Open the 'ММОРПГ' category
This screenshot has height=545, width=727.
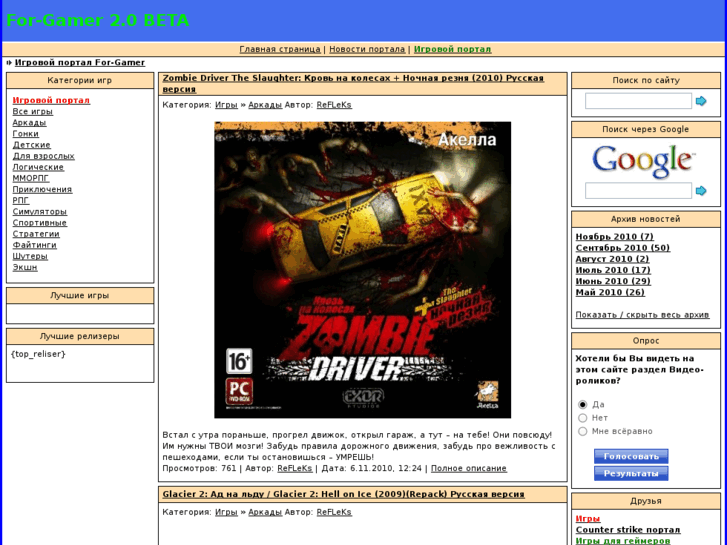(31, 179)
